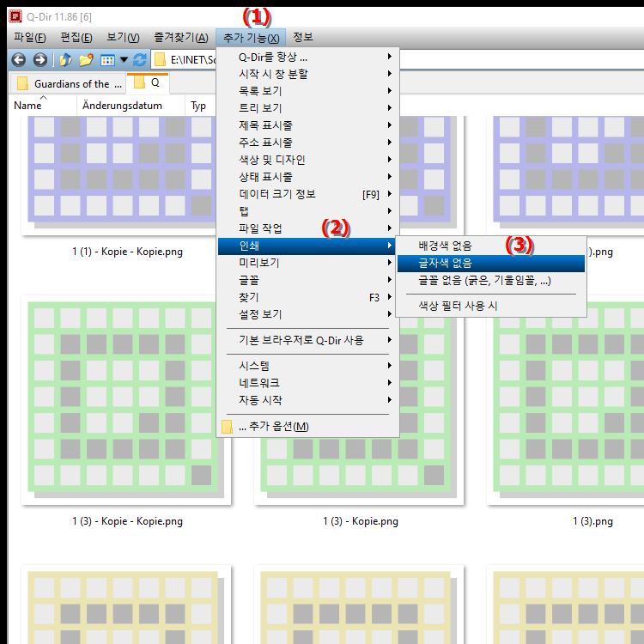Viewport: 644px width, 644px height.
Task: Expand the 시작 시 창 분할 submenu
Action: tap(307, 74)
